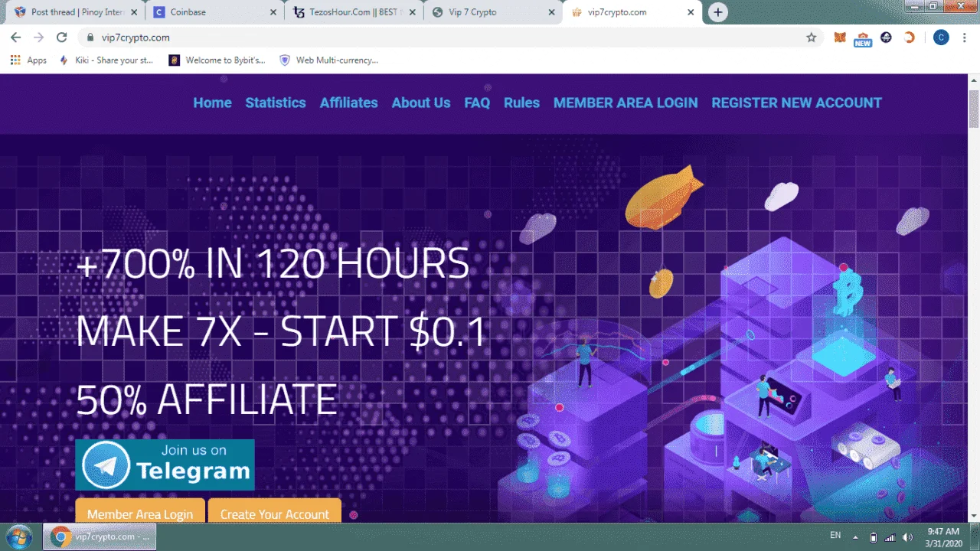This screenshot has width=980, height=551.
Task: View site info via the padlock icon
Action: pyautogui.click(x=90, y=37)
